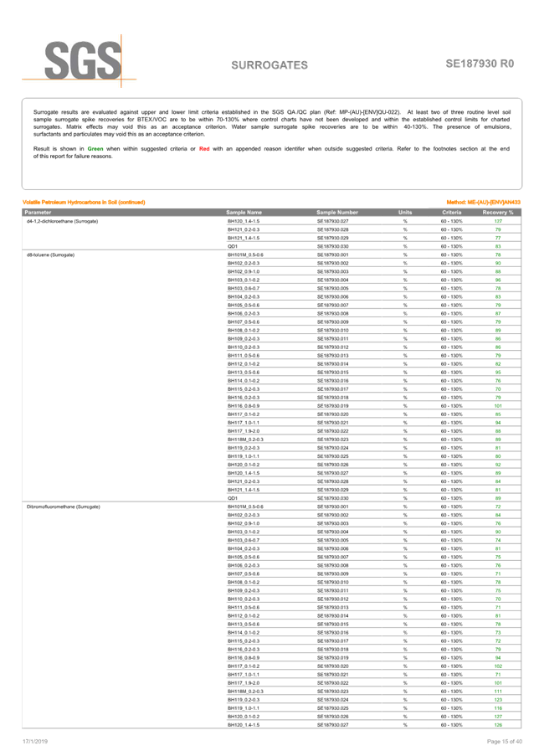Image resolution: width=534 pixels, height=756 pixels.
Task: Click the 'Method: ME-(AU)-[ENV]AN433' label
Action: point(484,203)
